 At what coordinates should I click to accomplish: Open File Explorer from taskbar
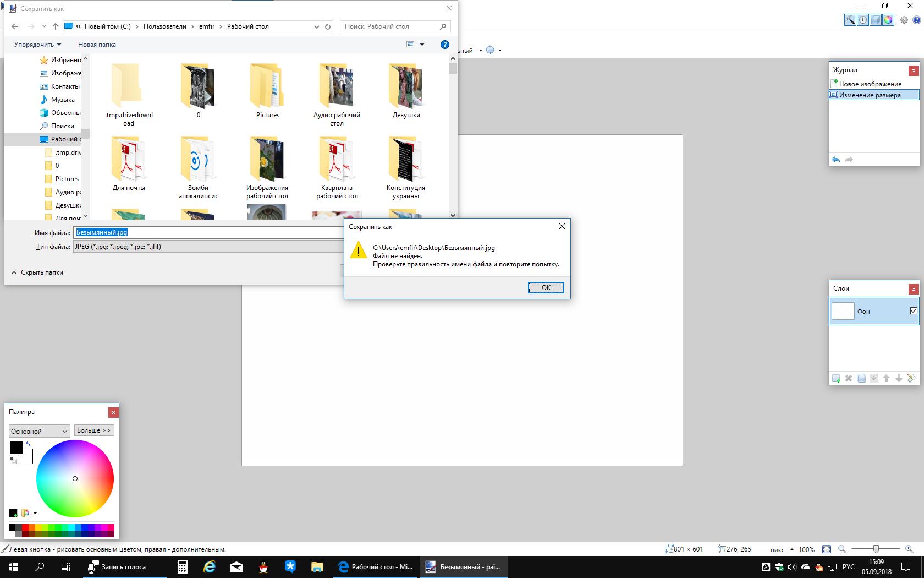point(317,567)
